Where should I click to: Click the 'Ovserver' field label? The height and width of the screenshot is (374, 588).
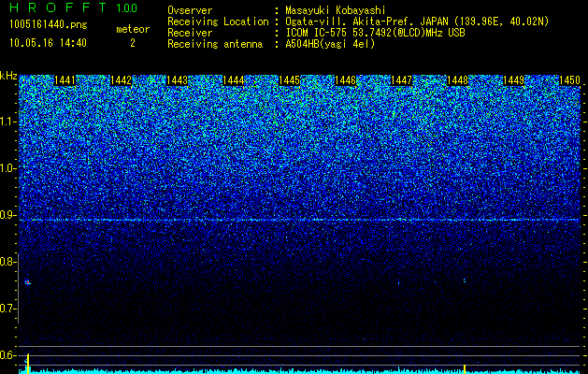(x=190, y=10)
